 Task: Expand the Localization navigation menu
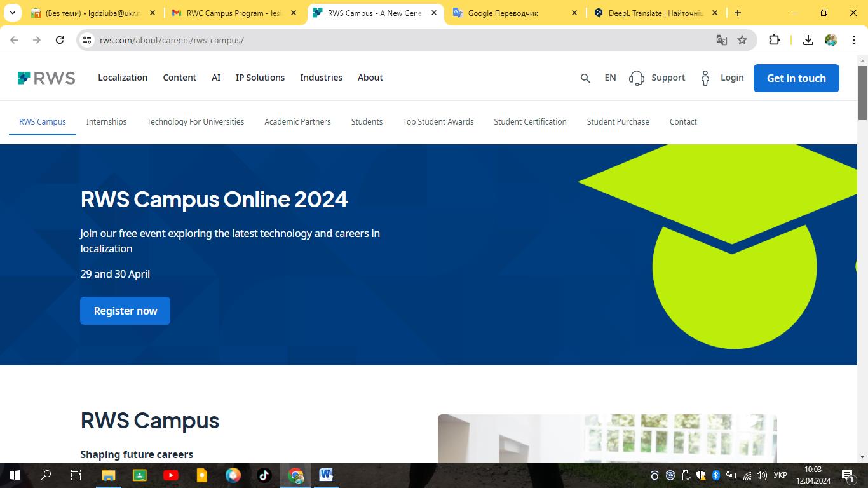pyautogui.click(x=123, y=78)
